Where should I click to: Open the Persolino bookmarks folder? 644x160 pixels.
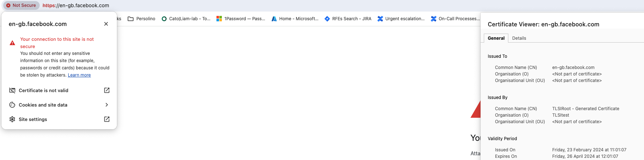[x=141, y=19]
